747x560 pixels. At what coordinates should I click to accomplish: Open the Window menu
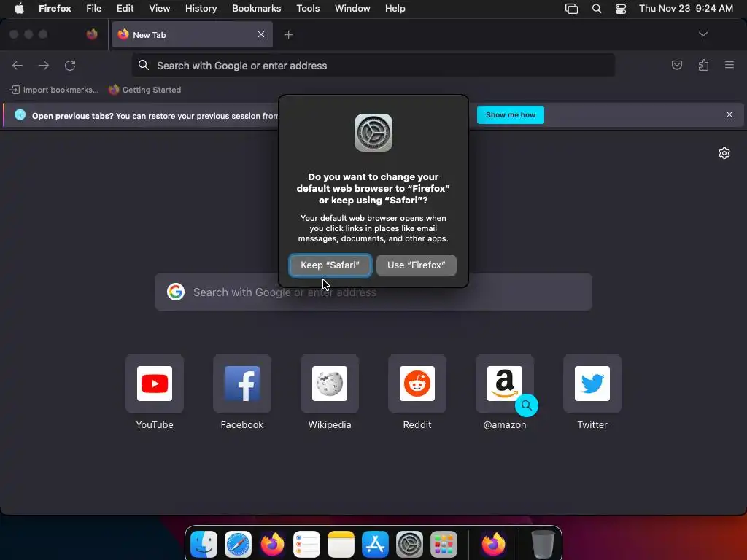click(352, 9)
